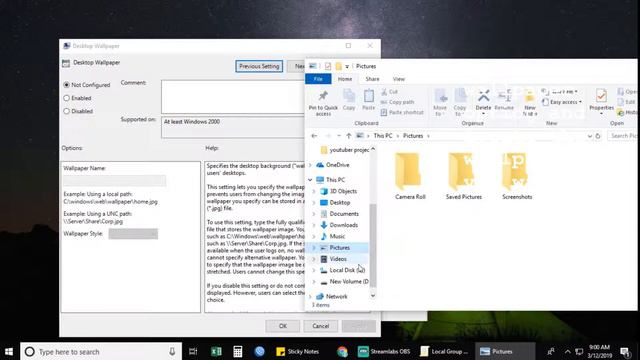Image resolution: width=640 pixels, height=360 pixels.
Task: Click Cortana microphone icon in search
Action: (172, 351)
